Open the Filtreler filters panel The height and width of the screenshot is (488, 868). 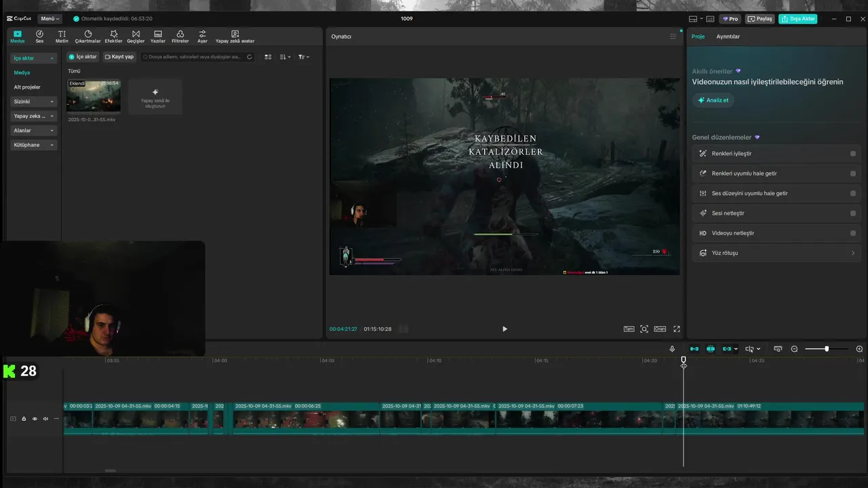[180, 37]
